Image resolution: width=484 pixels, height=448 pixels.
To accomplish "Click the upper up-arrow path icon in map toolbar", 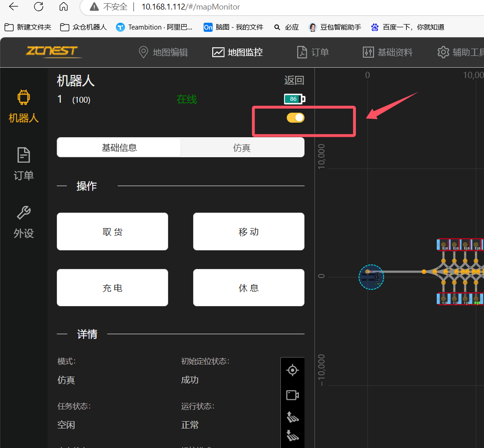I will 292,417.
